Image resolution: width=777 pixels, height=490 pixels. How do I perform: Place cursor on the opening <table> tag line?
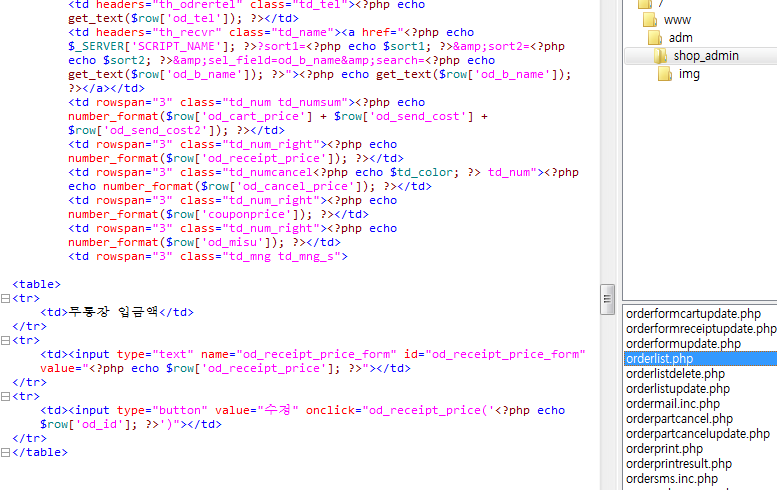click(36, 285)
